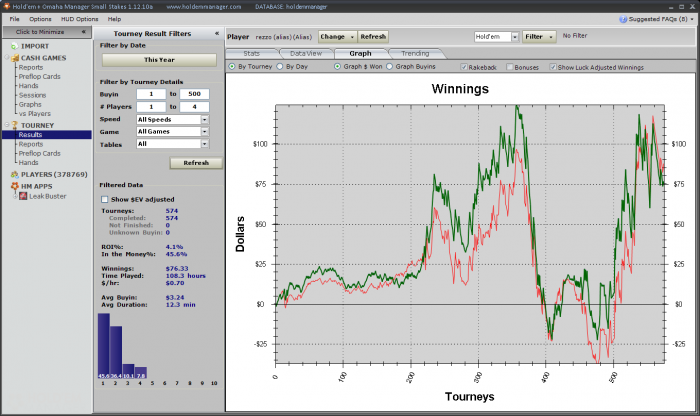The width and height of the screenshot is (700, 416).
Task: Click the LeakBuster app icon
Action: pos(23,196)
